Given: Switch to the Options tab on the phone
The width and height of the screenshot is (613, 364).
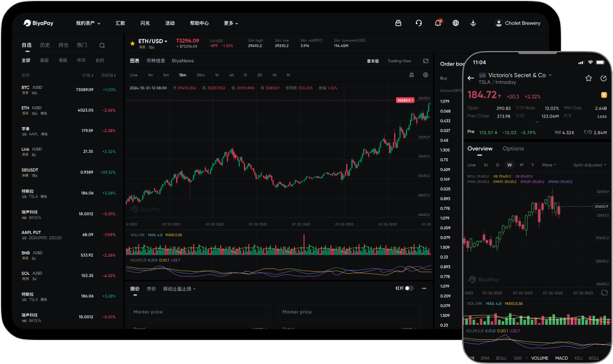Looking at the screenshot, I should click(x=513, y=148).
